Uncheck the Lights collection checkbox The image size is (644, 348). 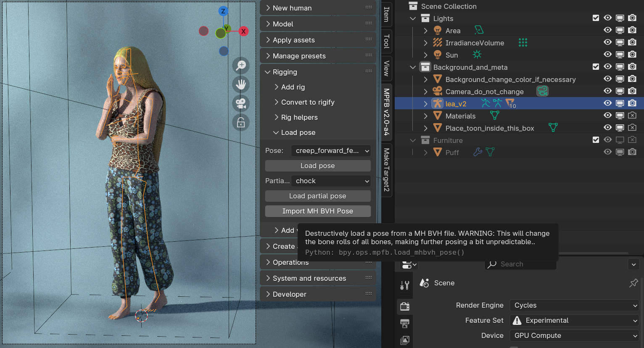596,18
